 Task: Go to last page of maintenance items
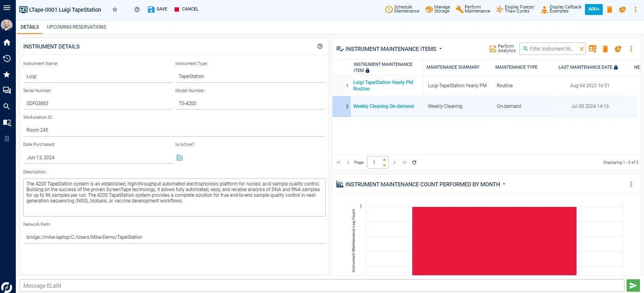point(405,162)
